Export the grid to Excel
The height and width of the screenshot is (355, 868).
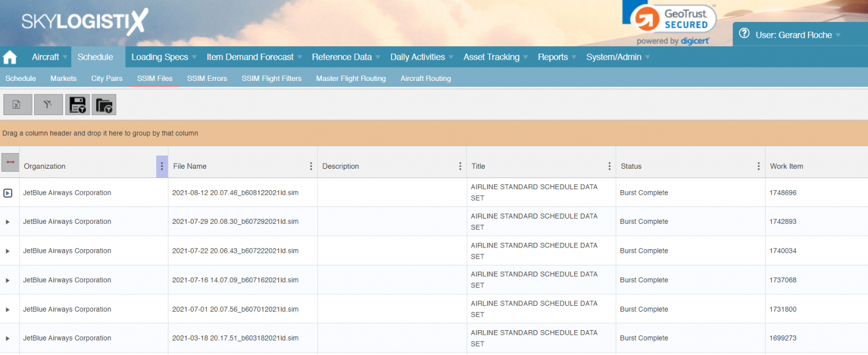coord(17,104)
